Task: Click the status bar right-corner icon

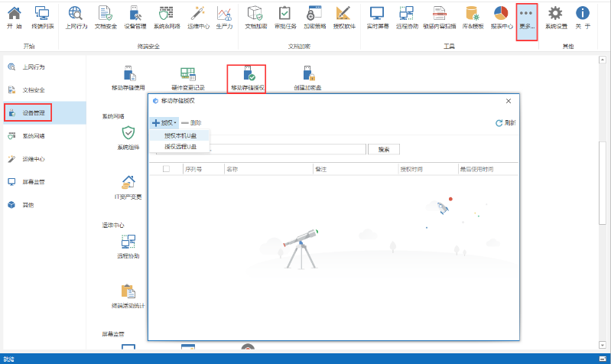Action: 603,359
